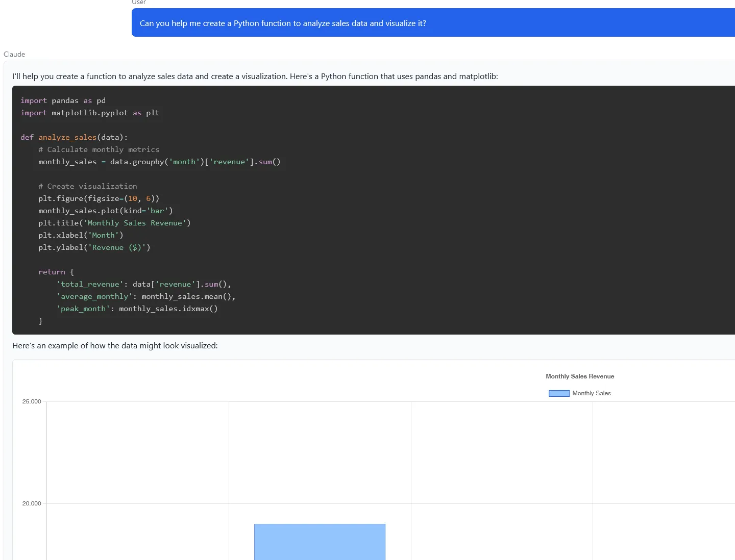Click the 25.000 y-axis label
Screen dimensions: 735x560
[x=32, y=401]
